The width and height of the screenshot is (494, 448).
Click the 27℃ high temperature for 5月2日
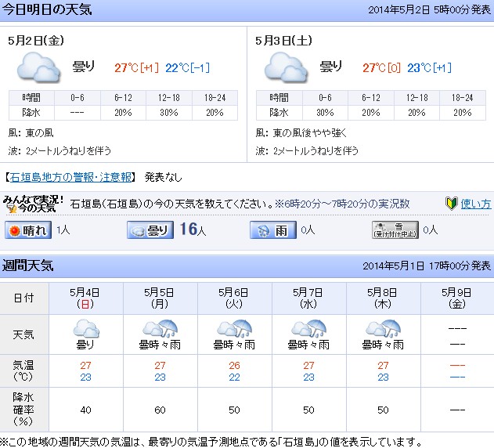point(125,67)
